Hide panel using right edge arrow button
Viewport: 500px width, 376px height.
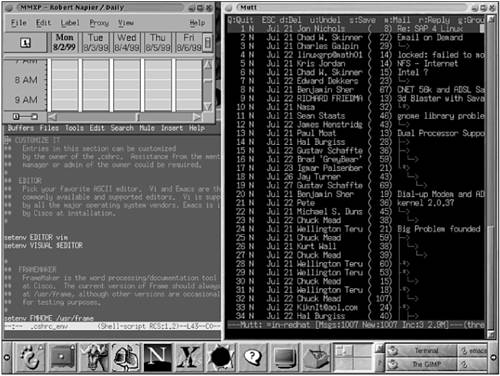click(x=493, y=357)
